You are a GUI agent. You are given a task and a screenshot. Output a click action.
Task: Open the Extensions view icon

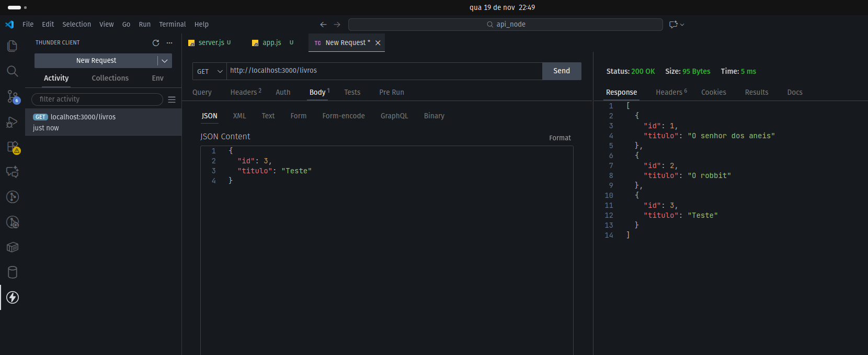click(x=13, y=147)
